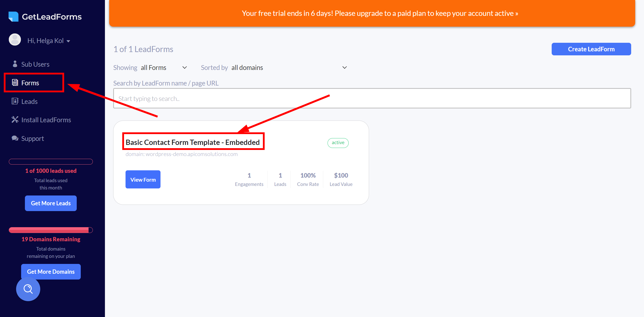This screenshot has height=317, width=644.
Task: Click the GetLeadForms brand name text
Action: tap(52, 17)
